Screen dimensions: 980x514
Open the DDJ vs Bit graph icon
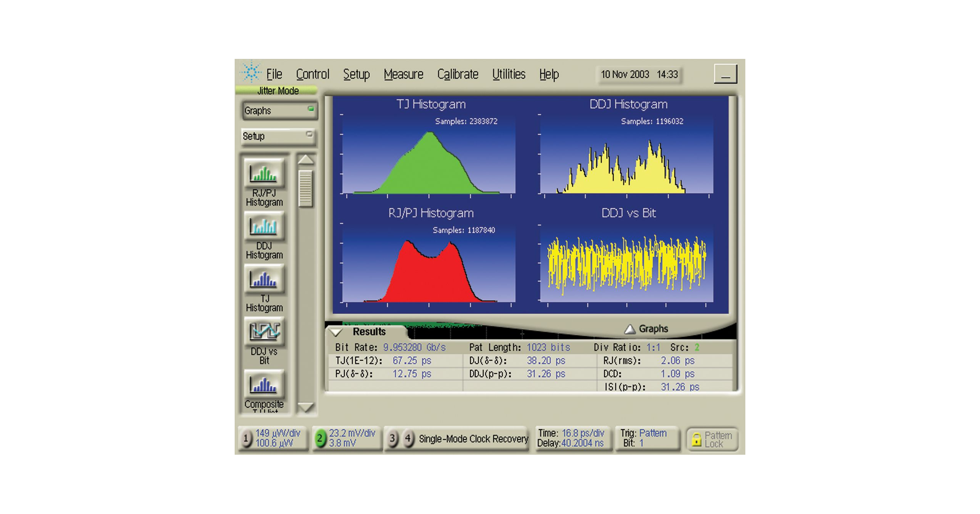pyautogui.click(x=264, y=331)
